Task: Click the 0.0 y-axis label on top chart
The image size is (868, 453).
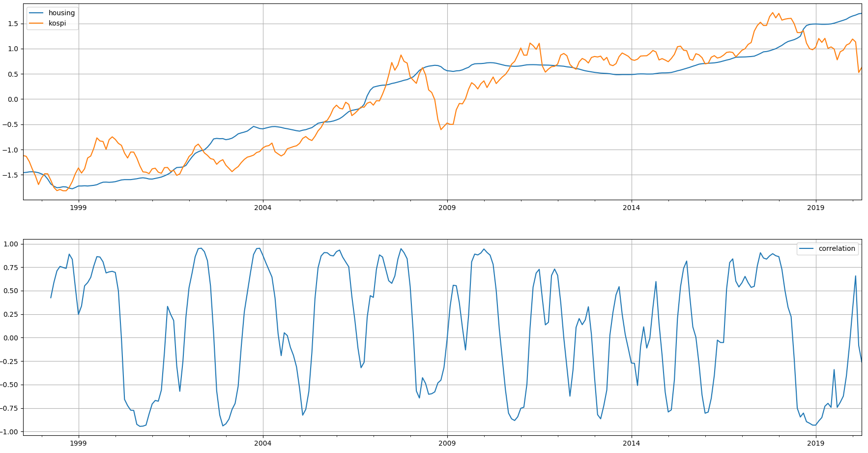Action: (13, 99)
